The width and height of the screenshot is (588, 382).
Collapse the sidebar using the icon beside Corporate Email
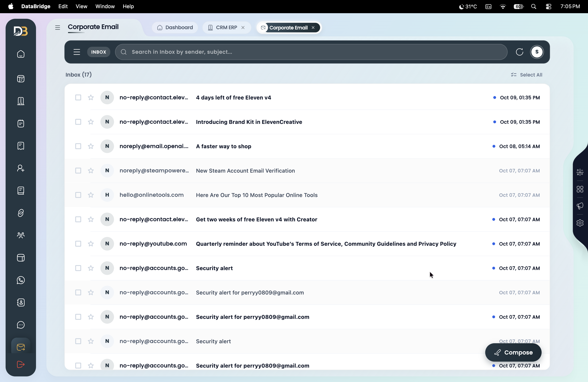click(58, 27)
